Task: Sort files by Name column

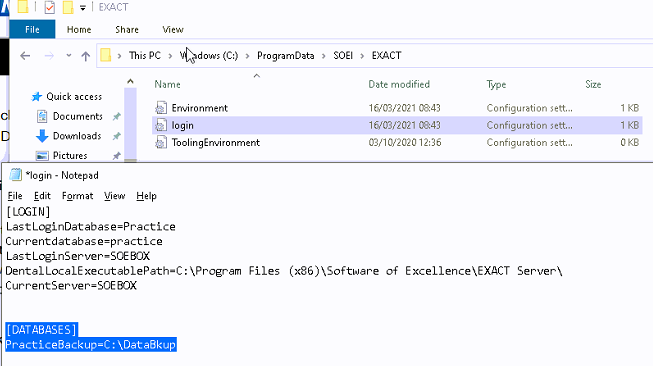Action: [x=167, y=84]
